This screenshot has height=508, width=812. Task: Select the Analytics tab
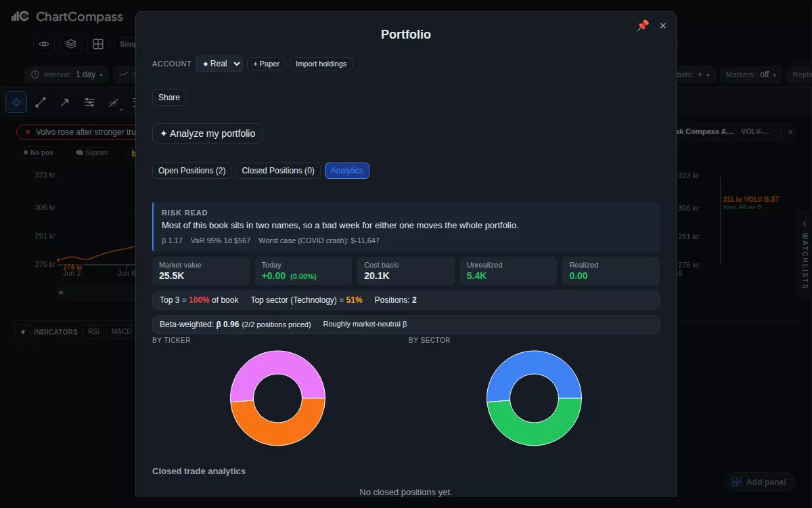pyautogui.click(x=347, y=171)
